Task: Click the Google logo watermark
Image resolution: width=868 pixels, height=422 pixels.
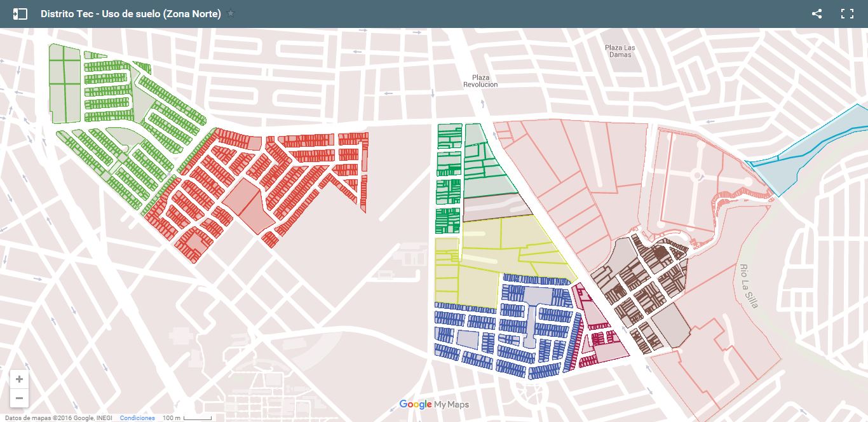Action: pos(414,404)
